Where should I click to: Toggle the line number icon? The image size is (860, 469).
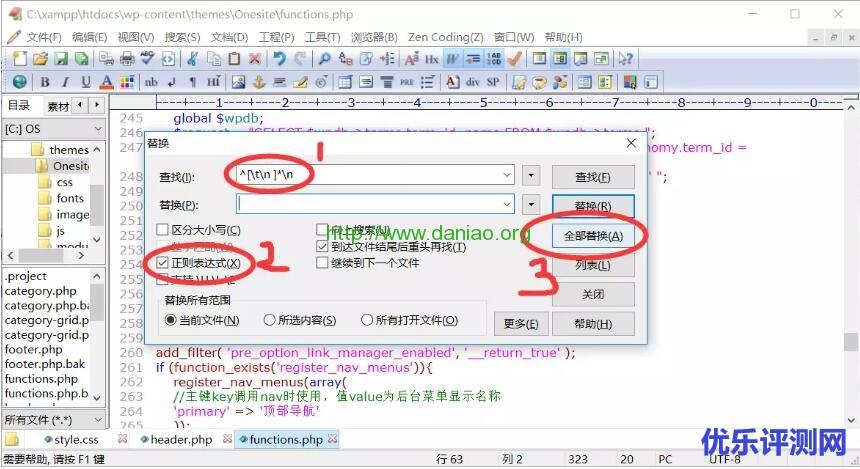(494, 59)
